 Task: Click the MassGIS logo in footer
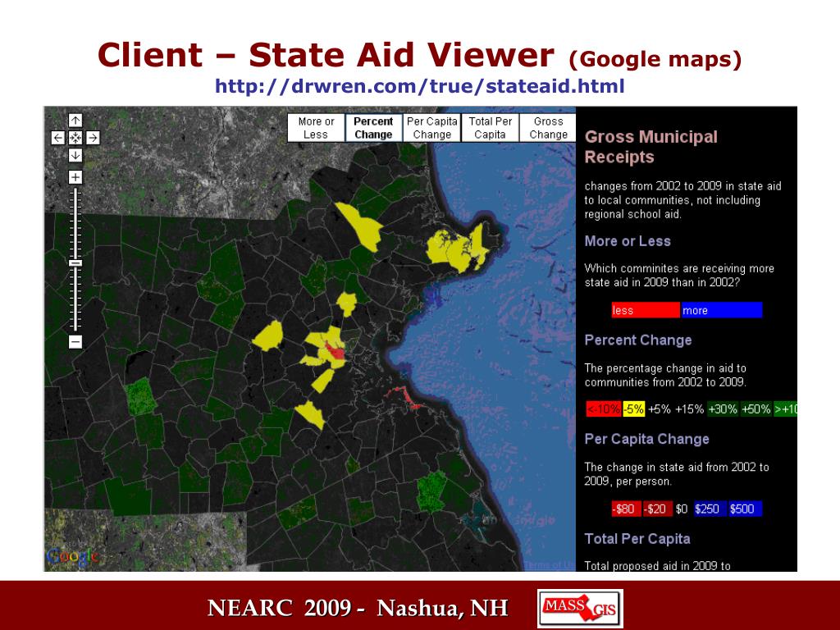click(580, 608)
